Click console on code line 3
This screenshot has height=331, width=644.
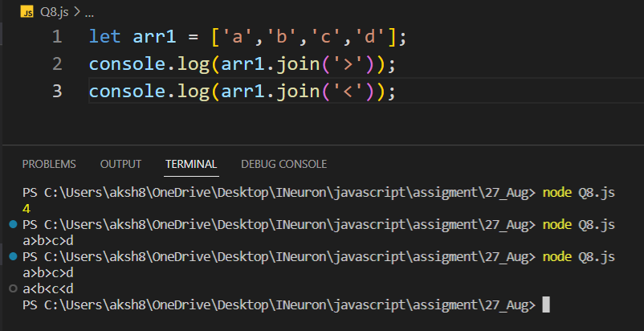[128, 91]
